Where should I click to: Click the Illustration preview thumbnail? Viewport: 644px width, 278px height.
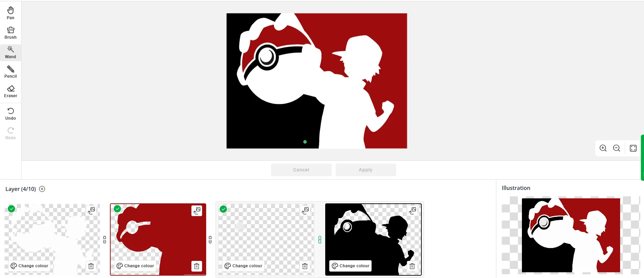[571, 235]
